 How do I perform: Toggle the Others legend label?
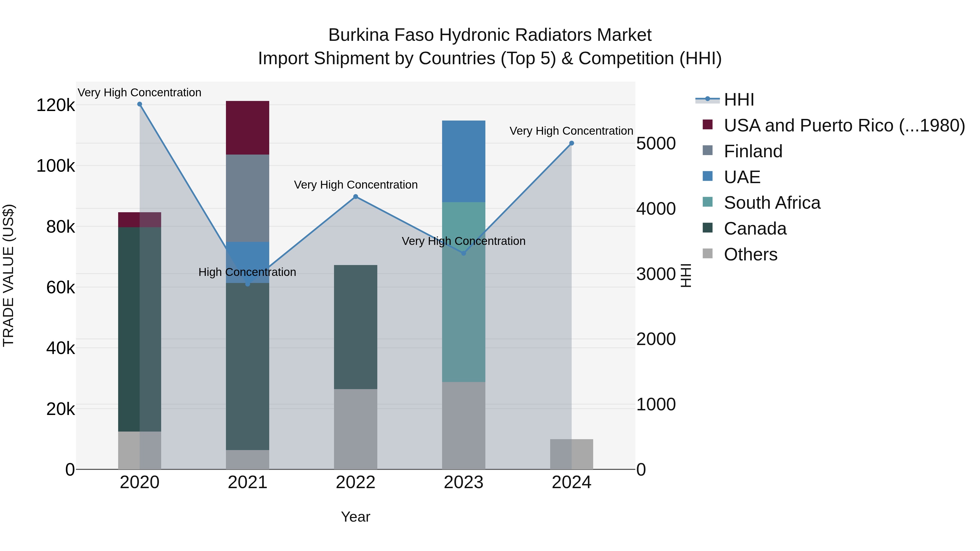pyautogui.click(x=751, y=254)
